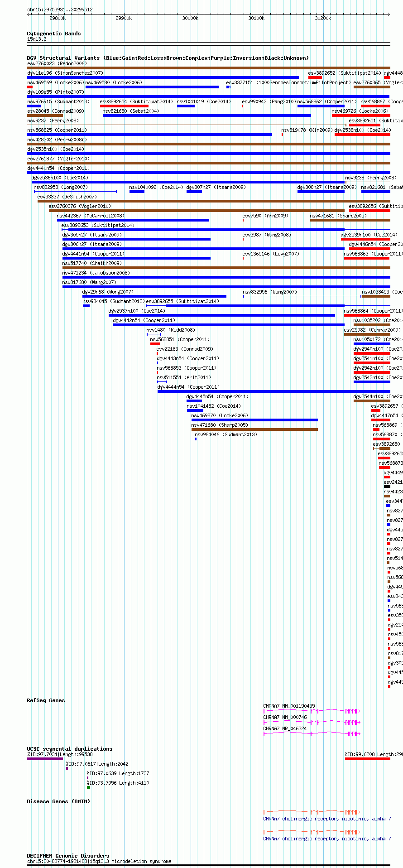Click nsv1041019 (Coe2014) variant label
The height and width of the screenshot is (868, 403).
click(204, 102)
